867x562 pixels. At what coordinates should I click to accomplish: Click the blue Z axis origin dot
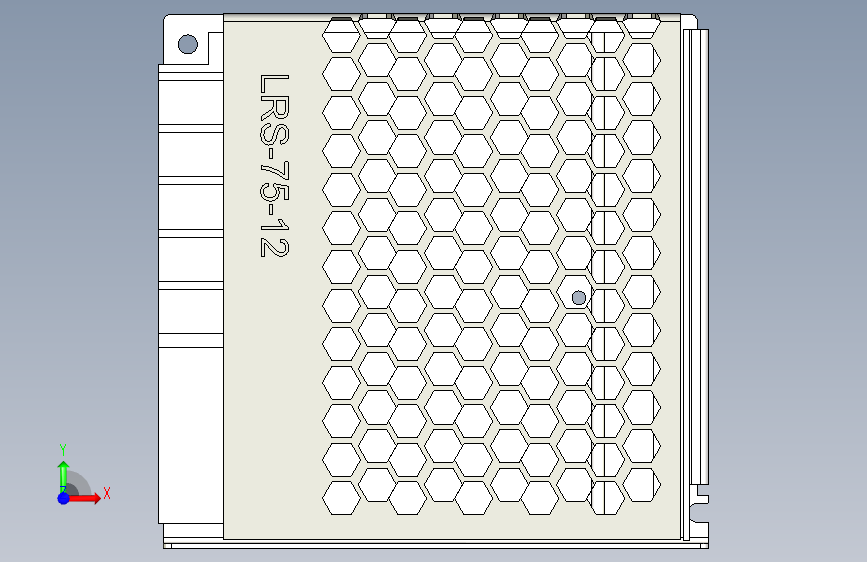(64, 498)
